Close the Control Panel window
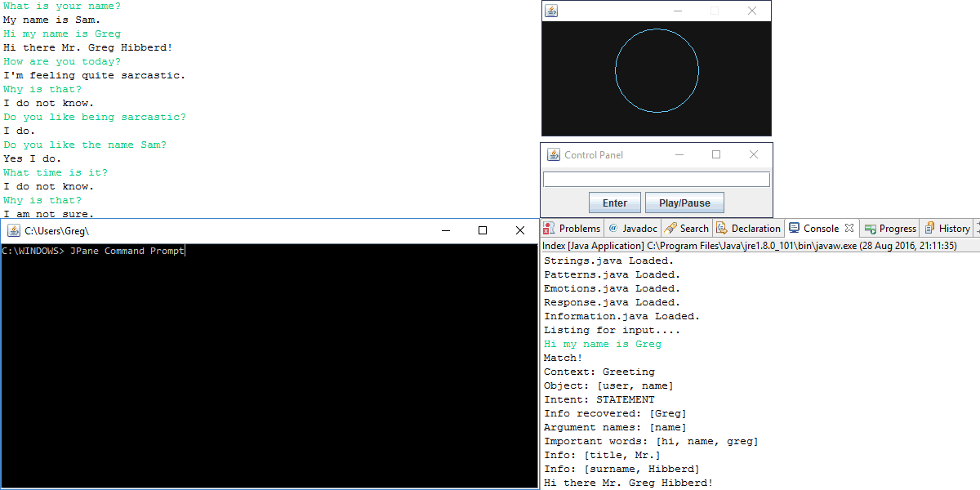This screenshot has width=980, height=490. coord(754,155)
